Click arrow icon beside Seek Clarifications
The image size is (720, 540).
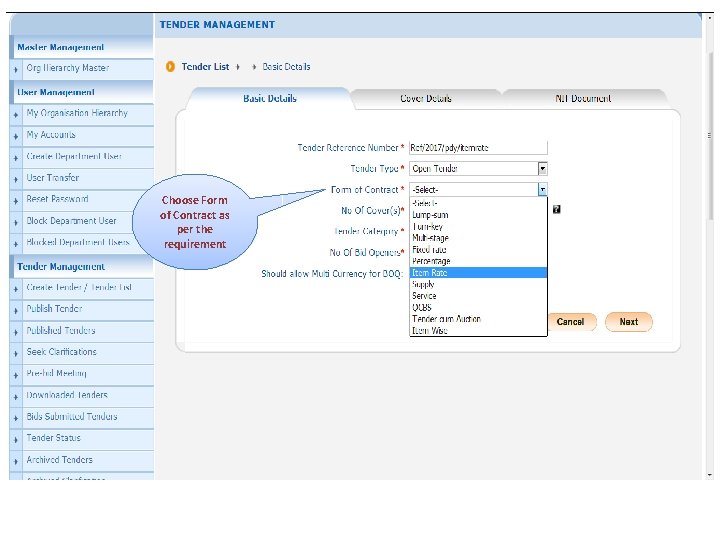(x=16, y=354)
